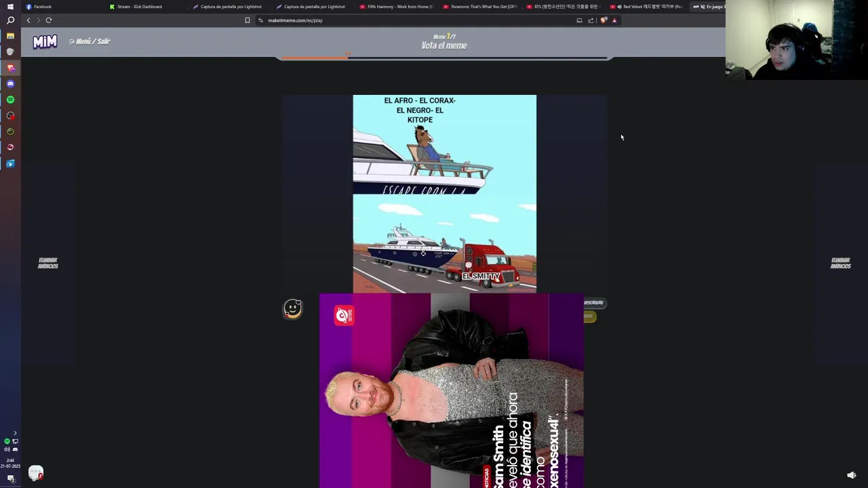This screenshot has height=488, width=868.
Task: Click the red logo on the Sam Smith image
Action: (x=344, y=315)
